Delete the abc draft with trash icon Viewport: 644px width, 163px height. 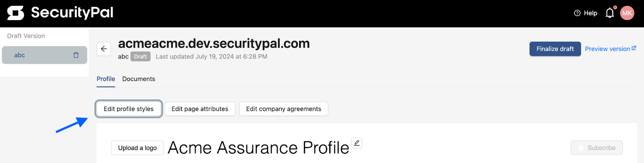click(76, 55)
